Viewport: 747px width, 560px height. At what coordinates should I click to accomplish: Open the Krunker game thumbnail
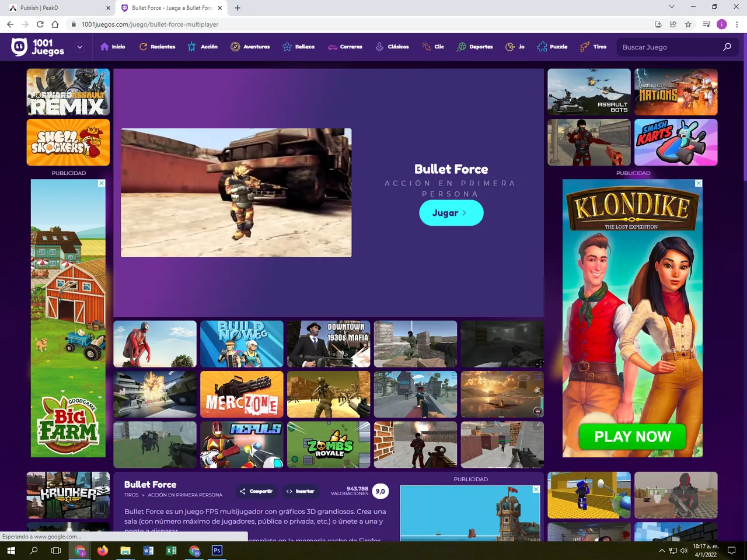[68, 495]
